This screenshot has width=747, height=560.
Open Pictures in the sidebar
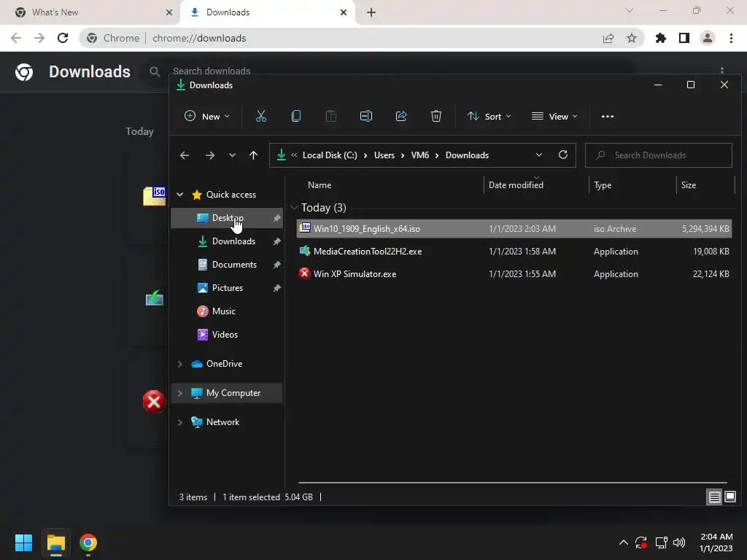227,288
